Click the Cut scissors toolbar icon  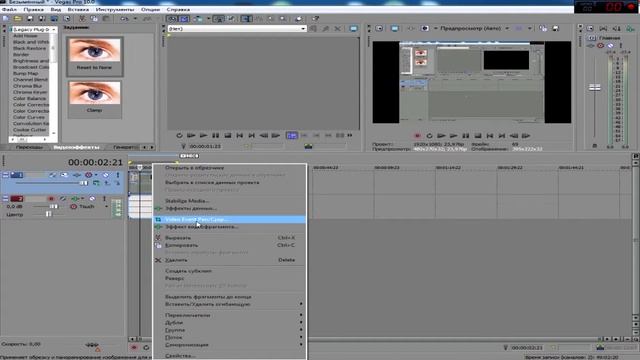82,18
